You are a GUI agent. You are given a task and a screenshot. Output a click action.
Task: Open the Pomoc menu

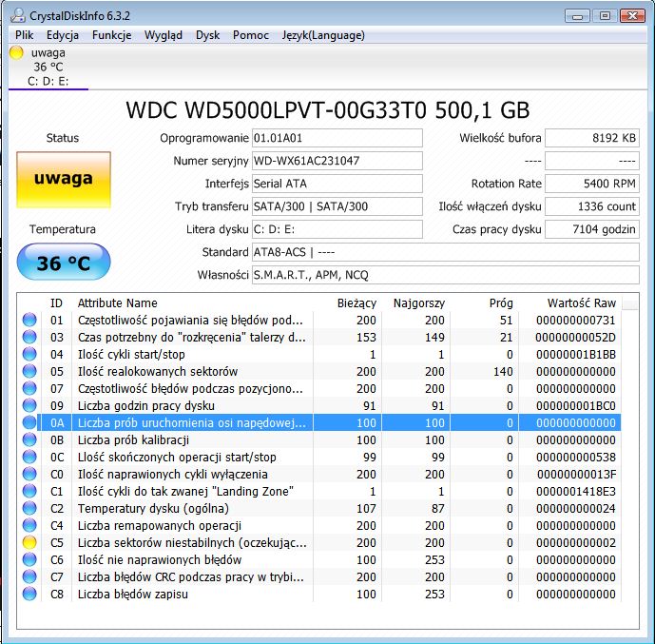pyautogui.click(x=251, y=35)
